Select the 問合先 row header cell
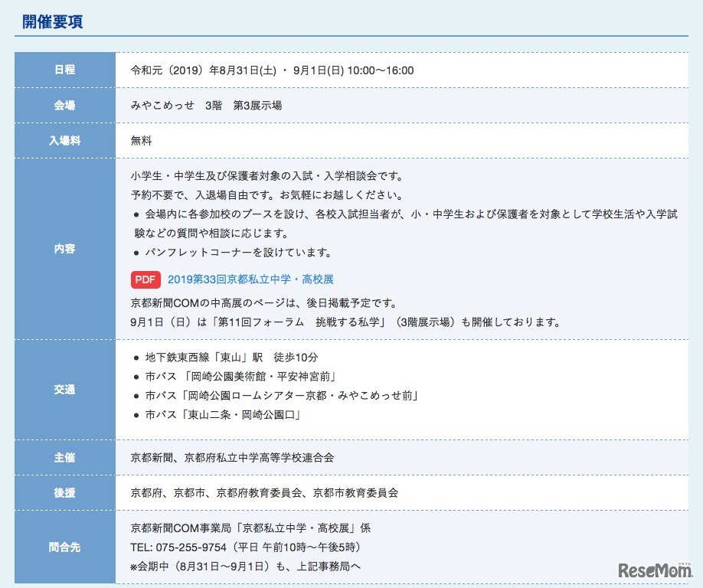The image size is (703, 588). point(65,547)
